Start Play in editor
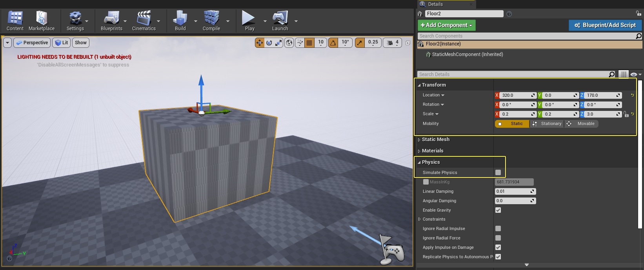The width and height of the screenshot is (644, 270). [x=249, y=21]
